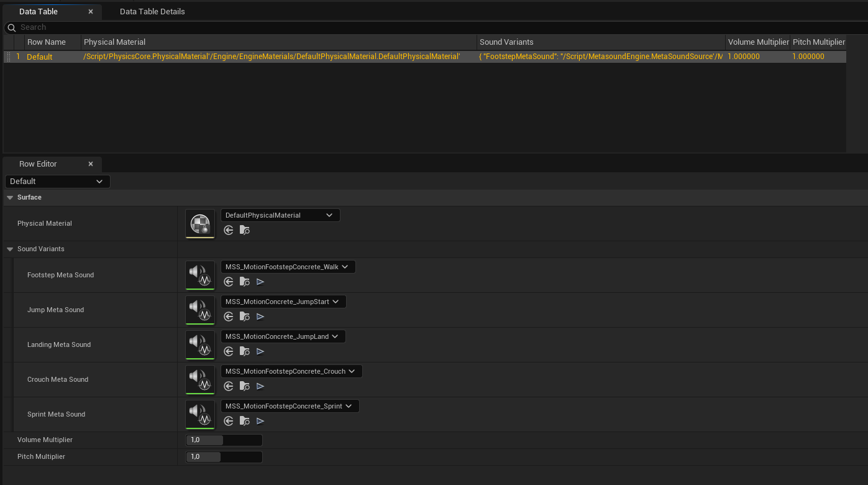Click the Volume Multiplier value slider
The height and width of the screenshot is (485, 868).
pos(224,440)
